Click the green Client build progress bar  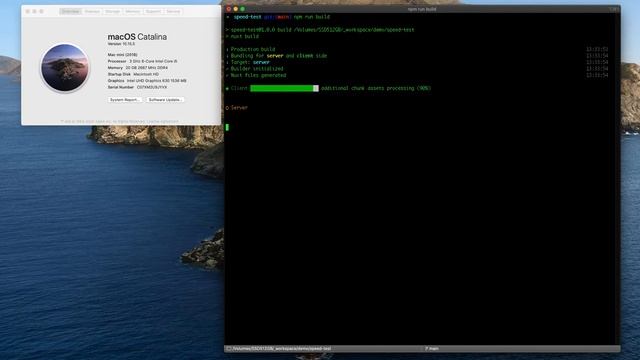(284, 89)
